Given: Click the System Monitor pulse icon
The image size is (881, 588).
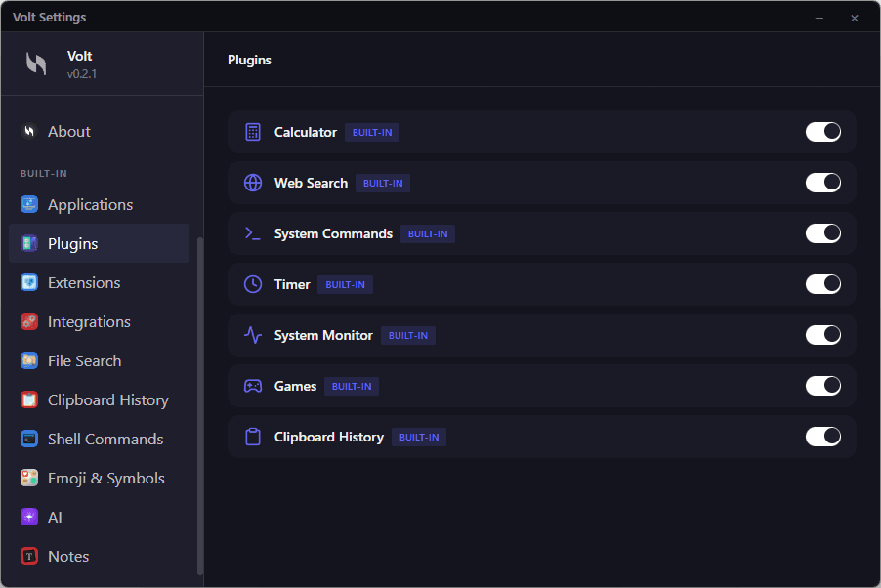Looking at the screenshot, I should click(253, 335).
